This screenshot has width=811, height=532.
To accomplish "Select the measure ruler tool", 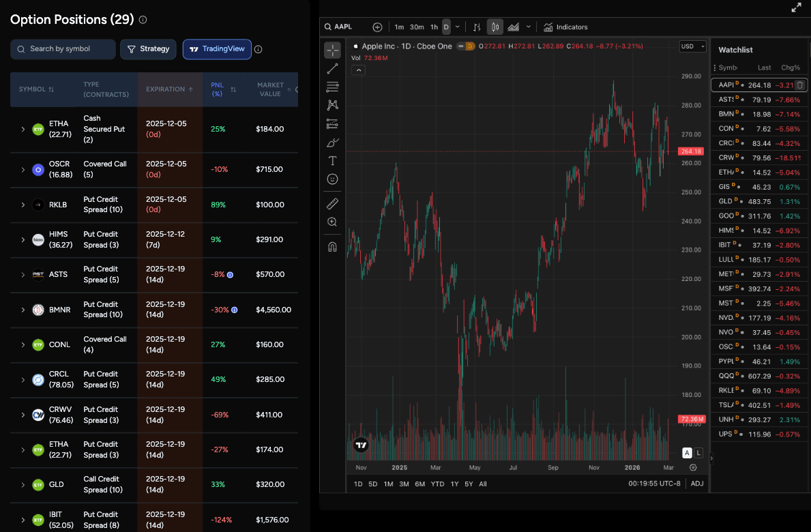I will click(x=332, y=203).
